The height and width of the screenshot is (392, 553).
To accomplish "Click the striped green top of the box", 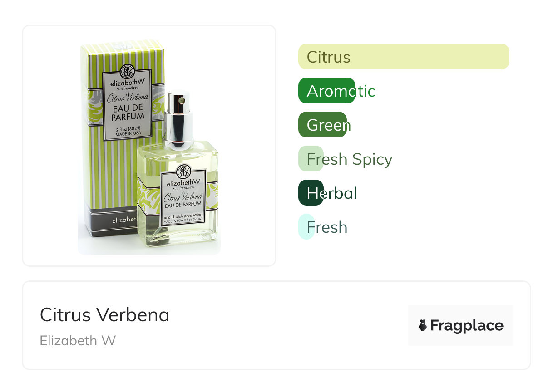I will [x=122, y=55].
